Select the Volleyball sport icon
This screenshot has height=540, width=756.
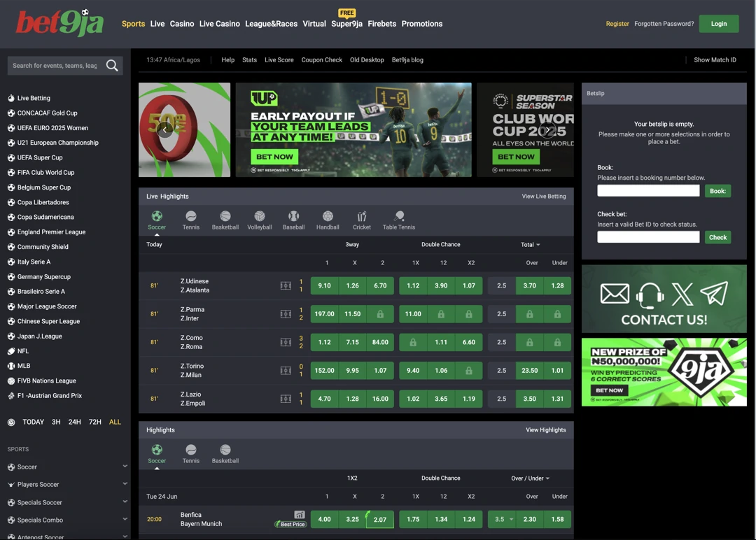[x=260, y=216]
